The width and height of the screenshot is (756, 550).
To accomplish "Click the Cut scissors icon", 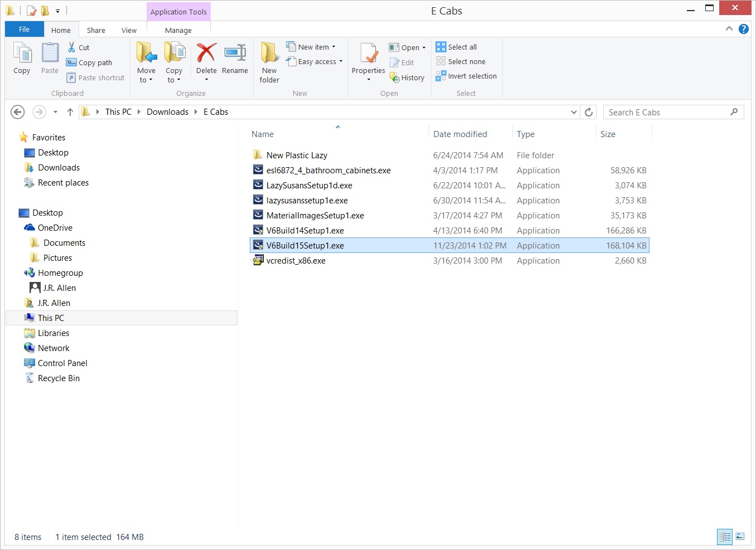I will 72,47.
